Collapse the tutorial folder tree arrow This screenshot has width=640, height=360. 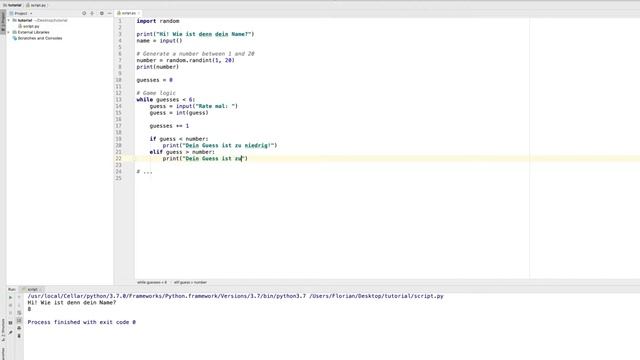9,20
